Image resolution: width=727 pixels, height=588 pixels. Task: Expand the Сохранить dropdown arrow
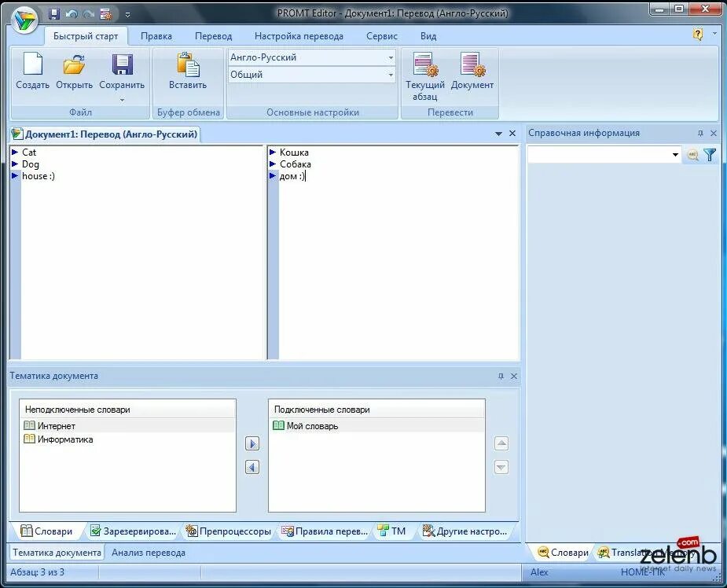(122, 100)
